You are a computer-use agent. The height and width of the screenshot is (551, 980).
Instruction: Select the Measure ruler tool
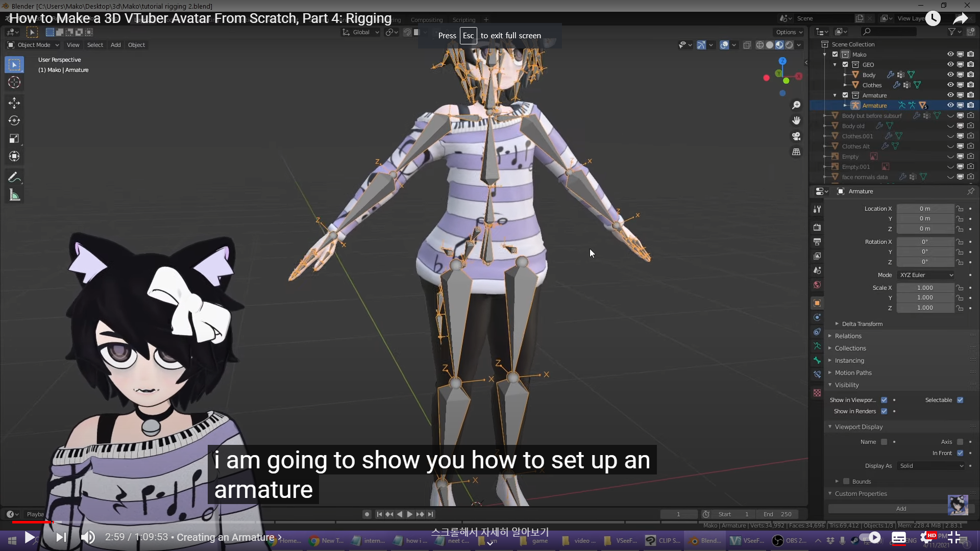tap(14, 195)
